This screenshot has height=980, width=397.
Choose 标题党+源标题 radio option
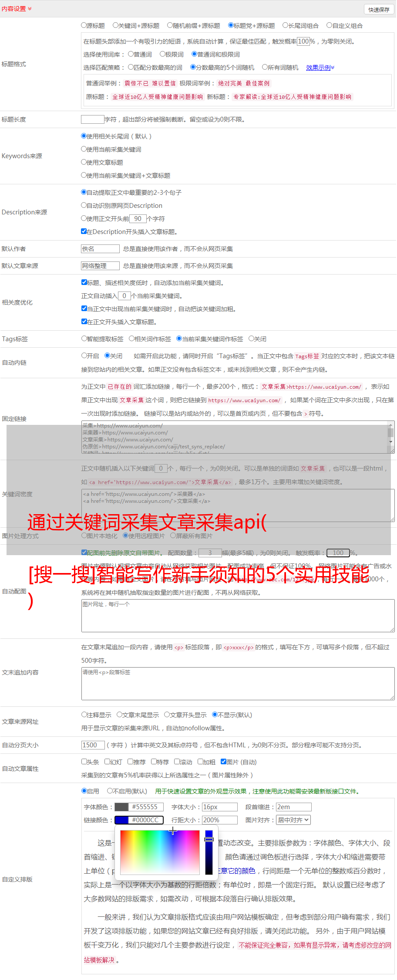pos(231,25)
